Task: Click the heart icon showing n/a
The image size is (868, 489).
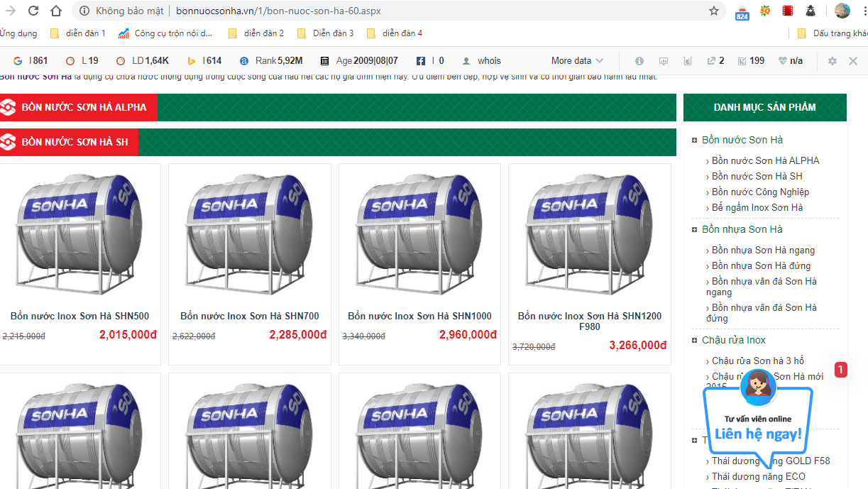Action: 783,61
